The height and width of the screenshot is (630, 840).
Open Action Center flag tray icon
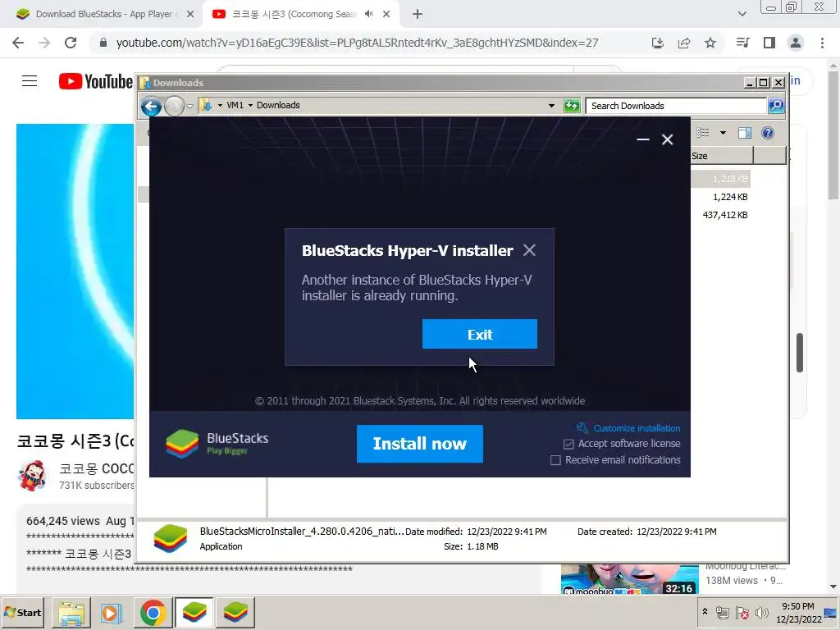pos(742,612)
